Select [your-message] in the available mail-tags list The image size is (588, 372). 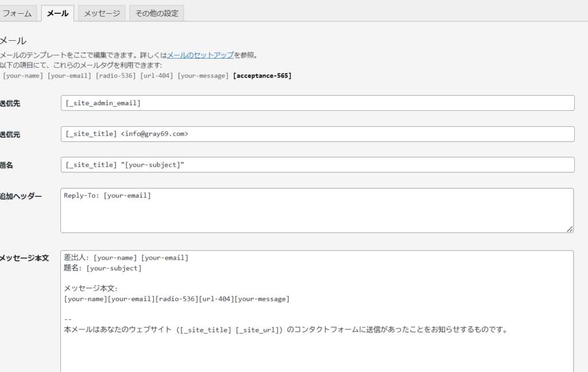click(203, 76)
